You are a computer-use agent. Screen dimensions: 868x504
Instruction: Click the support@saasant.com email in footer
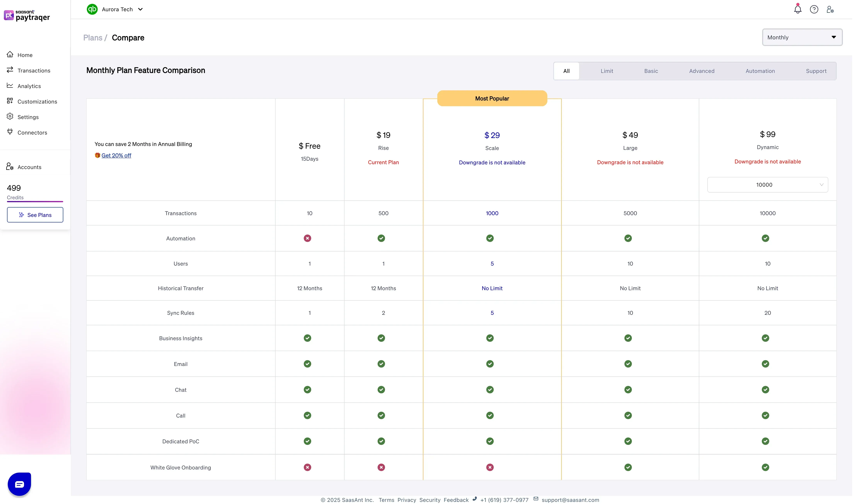[570, 500]
